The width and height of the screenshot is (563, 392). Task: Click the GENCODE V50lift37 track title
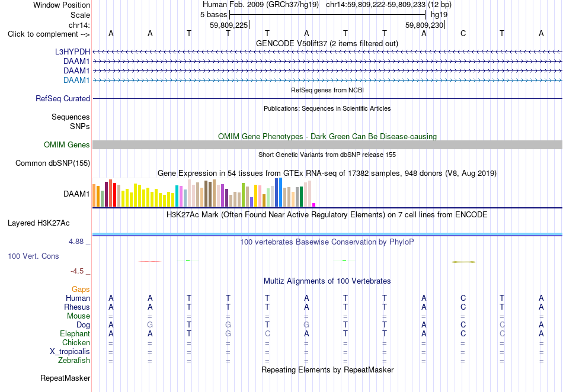pos(327,43)
